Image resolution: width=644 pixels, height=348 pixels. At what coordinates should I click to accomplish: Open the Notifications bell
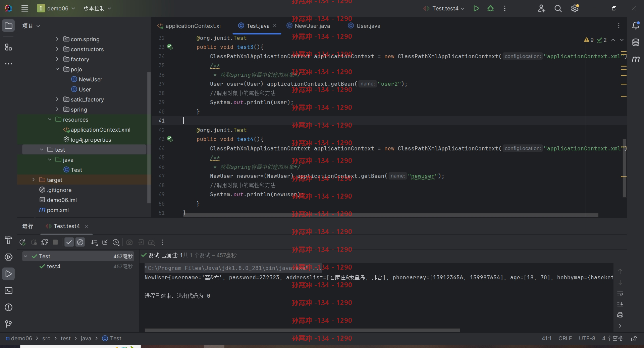pyautogui.click(x=636, y=26)
